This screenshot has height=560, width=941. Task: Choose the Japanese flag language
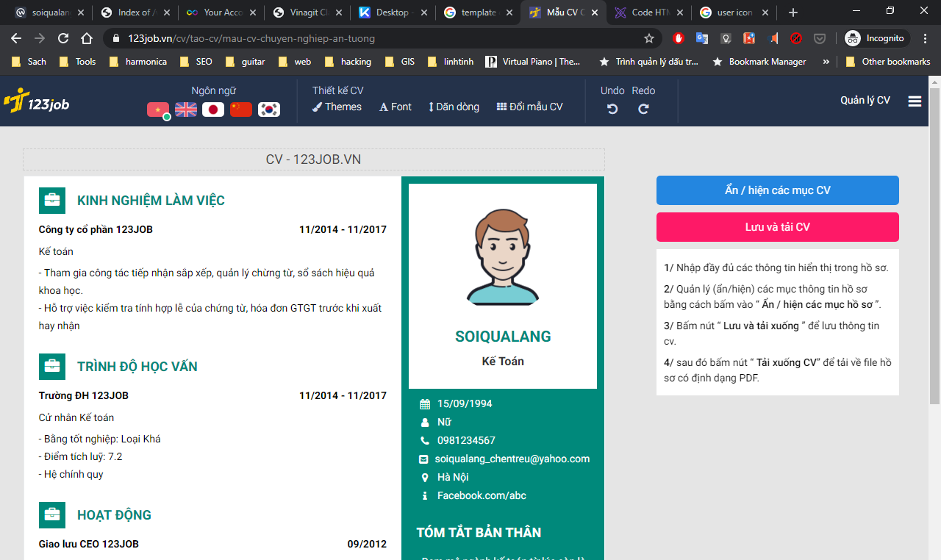(213, 110)
